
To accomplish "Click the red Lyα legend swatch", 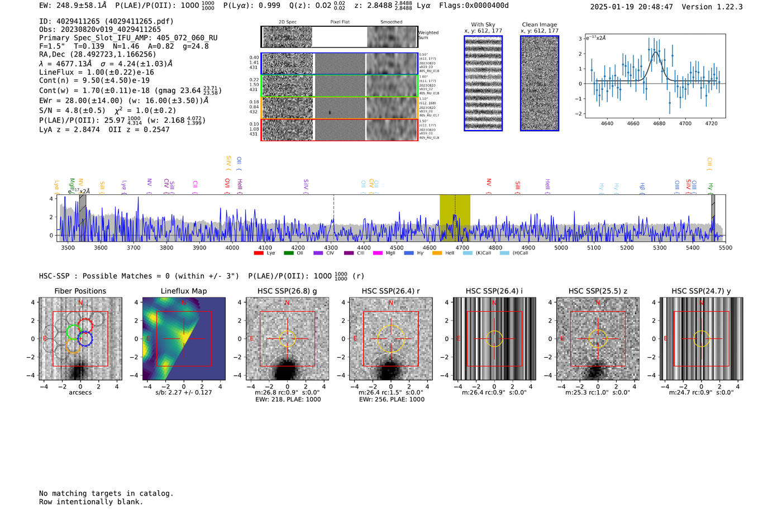I will (x=259, y=253).
